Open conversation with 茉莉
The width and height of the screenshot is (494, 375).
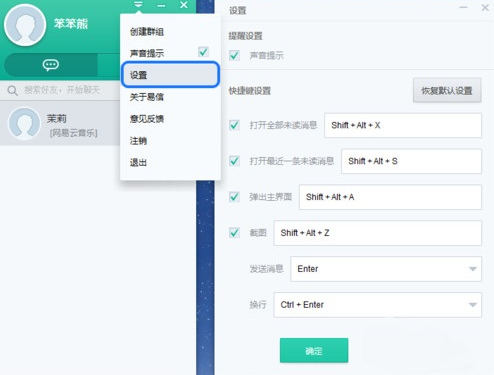coord(60,123)
